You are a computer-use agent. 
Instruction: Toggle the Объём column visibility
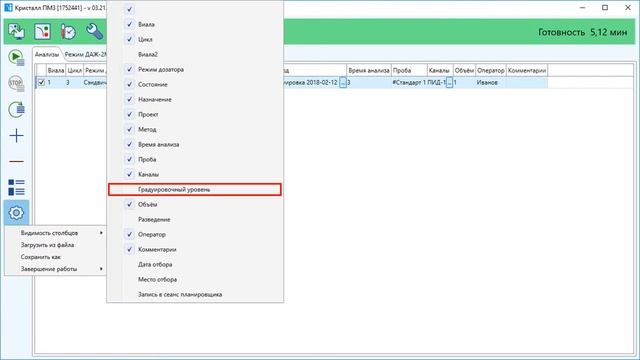point(195,204)
